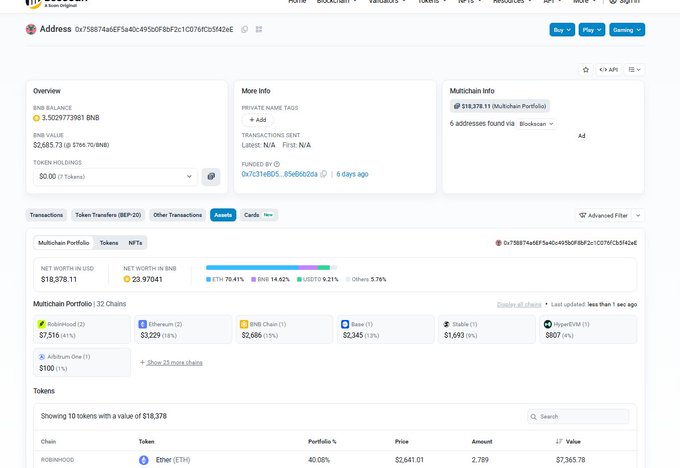This screenshot has width=680, height=468.
Task: Click the BNB Chain icon
Action: (x=244, y=324)
